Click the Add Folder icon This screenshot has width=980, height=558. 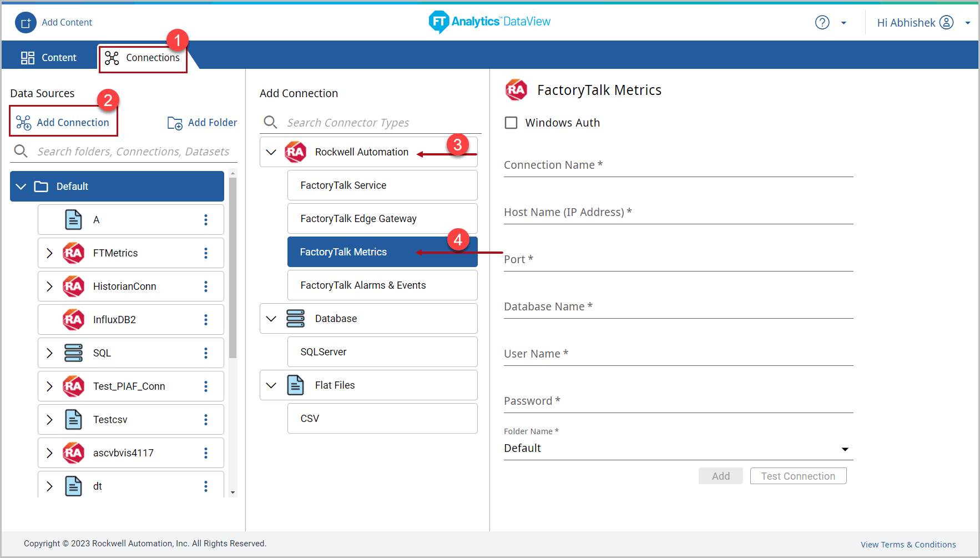coord(175,123)
